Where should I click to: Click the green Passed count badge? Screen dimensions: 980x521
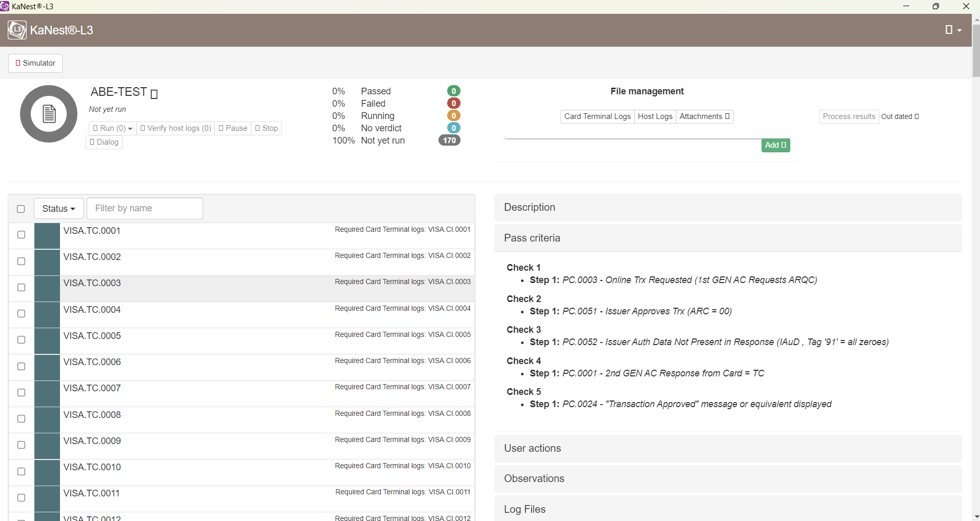pos(453,91)
